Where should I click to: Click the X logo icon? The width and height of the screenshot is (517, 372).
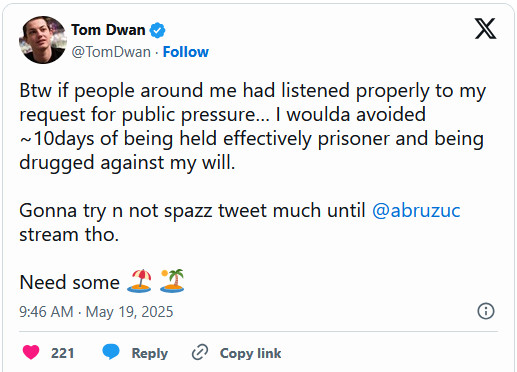pyautogui.click(x=486, y=29)
